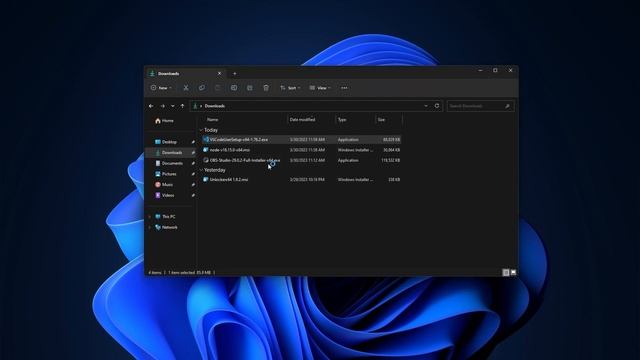The width and height of the screenshot is (640, 360).
Task: Click the search magnifier icon
Action: click(507, 106)
